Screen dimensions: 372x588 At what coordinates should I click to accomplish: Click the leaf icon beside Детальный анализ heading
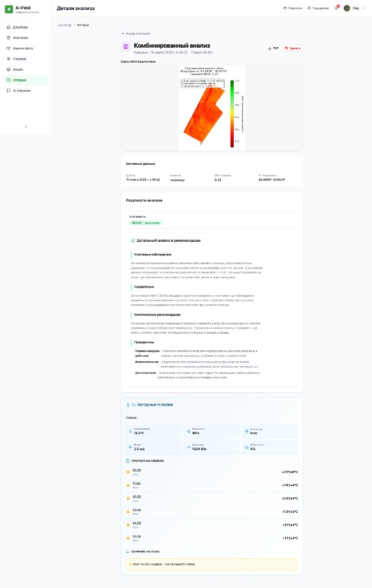[133, 241]
